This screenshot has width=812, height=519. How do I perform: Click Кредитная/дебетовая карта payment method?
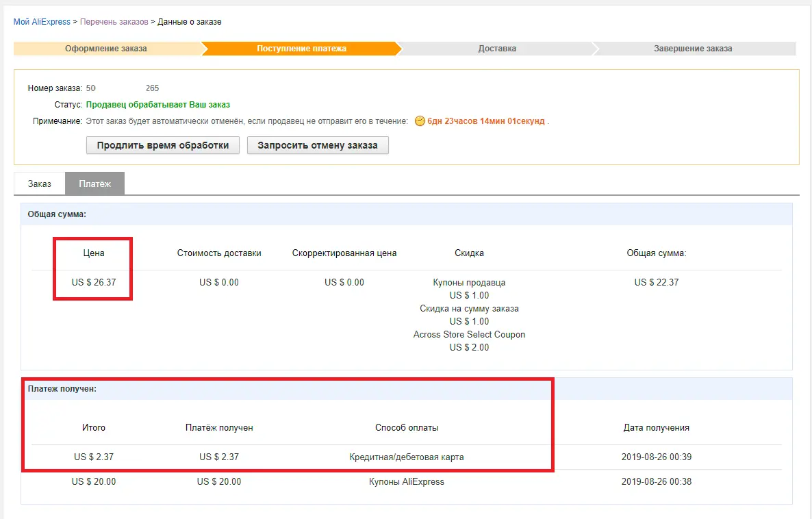pos(407,457)
